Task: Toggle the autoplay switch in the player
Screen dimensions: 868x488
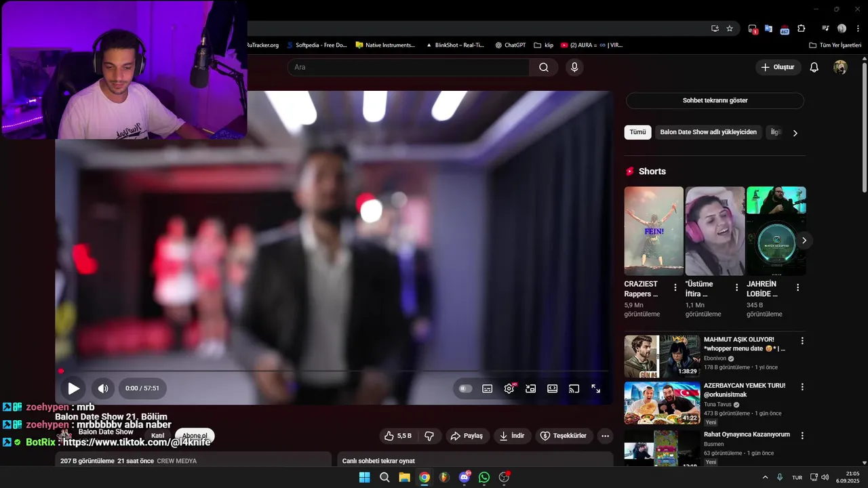Action: 465,388
